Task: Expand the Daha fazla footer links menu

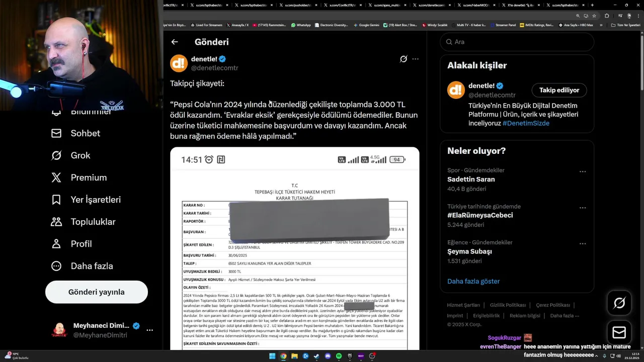Action: [565, 316]
